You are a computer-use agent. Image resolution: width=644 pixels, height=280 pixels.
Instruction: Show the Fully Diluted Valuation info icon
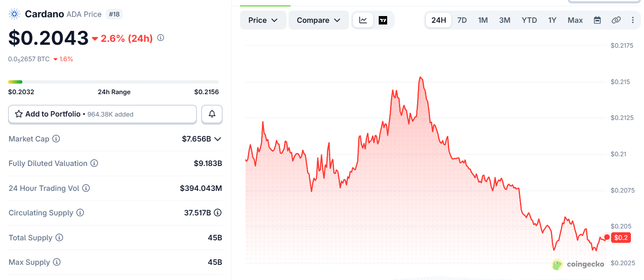coord(94,163)
